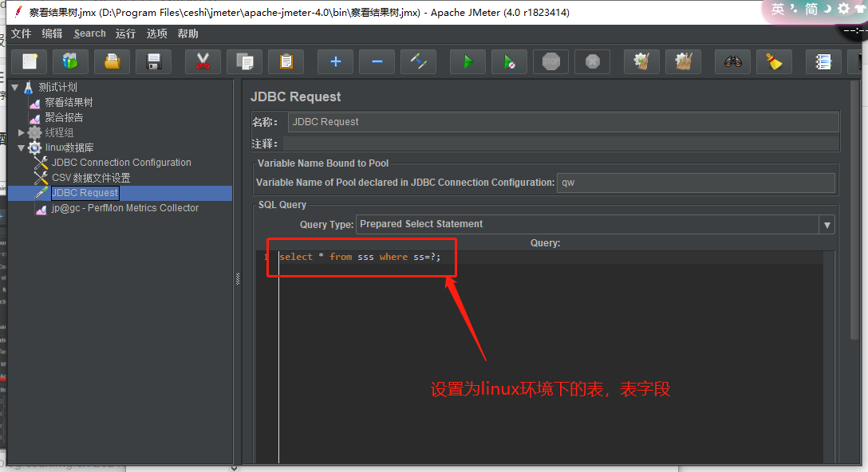This screenshot has height=472, width=868.
Task: Select CSV 数据文件设置 in the tree
Action: pyautogui.click(x=91, y=178)
